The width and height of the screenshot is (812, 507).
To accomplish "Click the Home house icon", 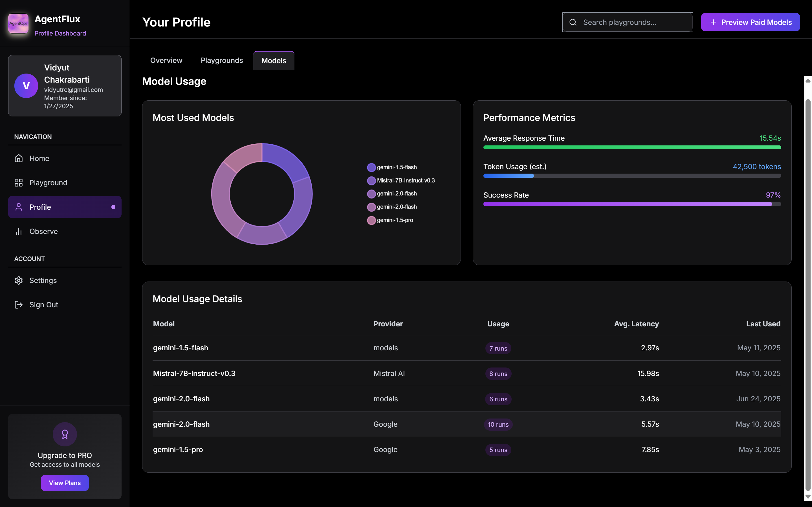I will click(x=18, y=158).
